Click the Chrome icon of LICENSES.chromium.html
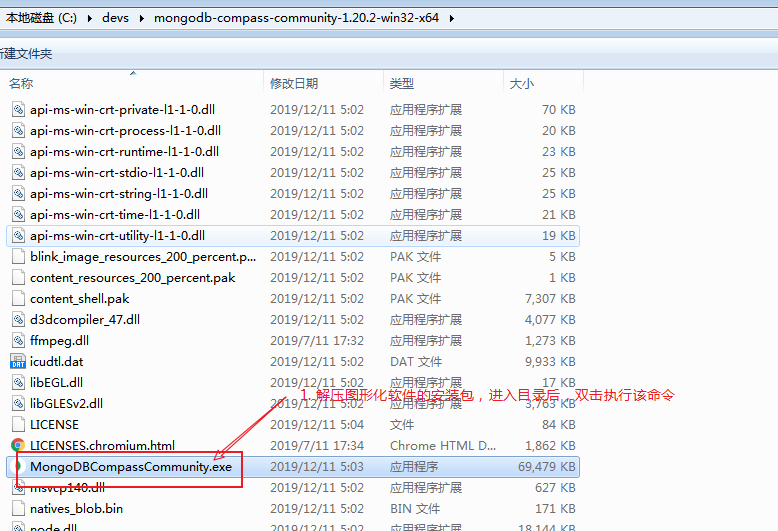Image resolution: width=778 pixels, height=531 pixels. tap(18, 445)
